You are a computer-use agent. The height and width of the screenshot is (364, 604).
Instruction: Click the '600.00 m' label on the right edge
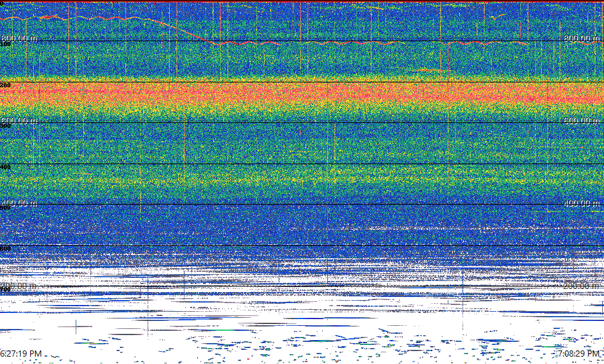(582, 121)
